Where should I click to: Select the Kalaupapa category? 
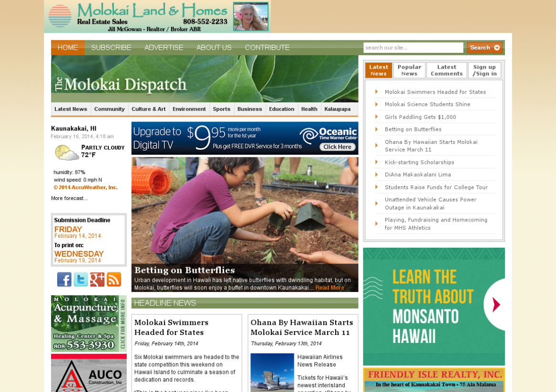coord(337,109)
